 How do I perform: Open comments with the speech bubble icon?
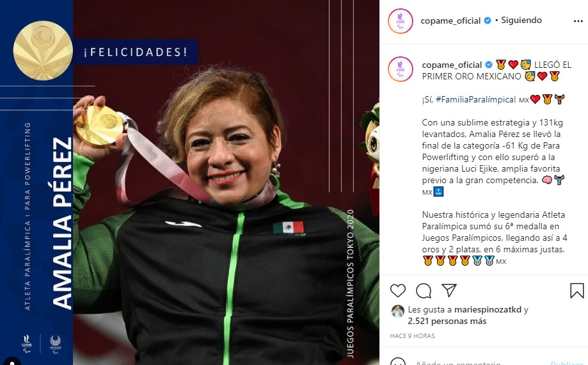click(x=424, y=291)
